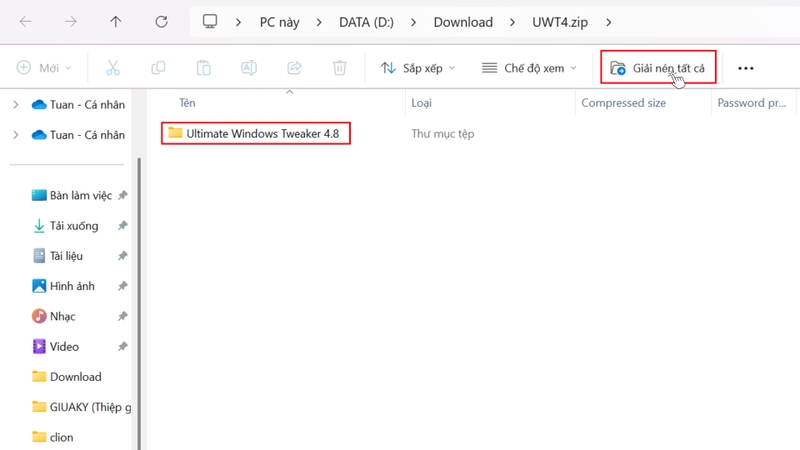Screen dimensions: 800x450
Task: Click Thư mục tệp type cell
Action: tap(443, 134)
